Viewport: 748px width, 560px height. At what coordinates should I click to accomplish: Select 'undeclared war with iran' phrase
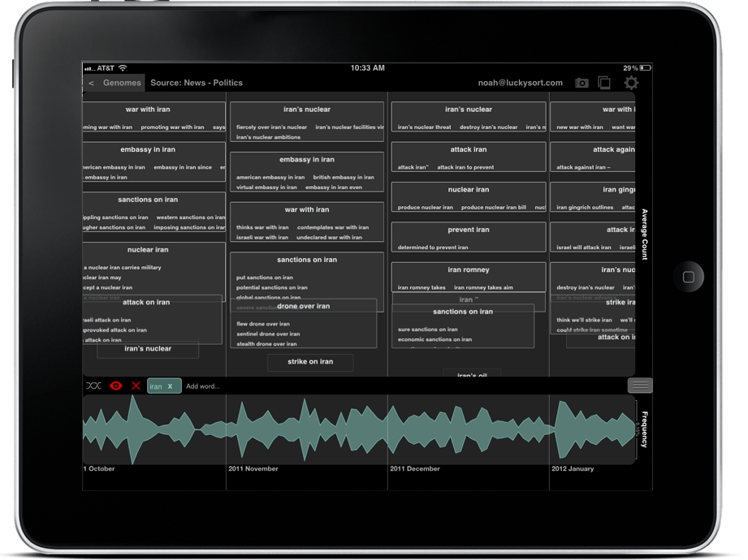coord(329,237)
